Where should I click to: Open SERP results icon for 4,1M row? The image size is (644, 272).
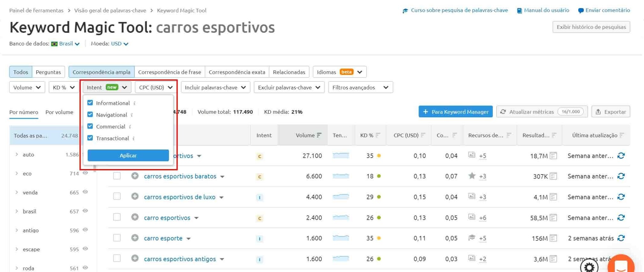(x=553, y=197)
